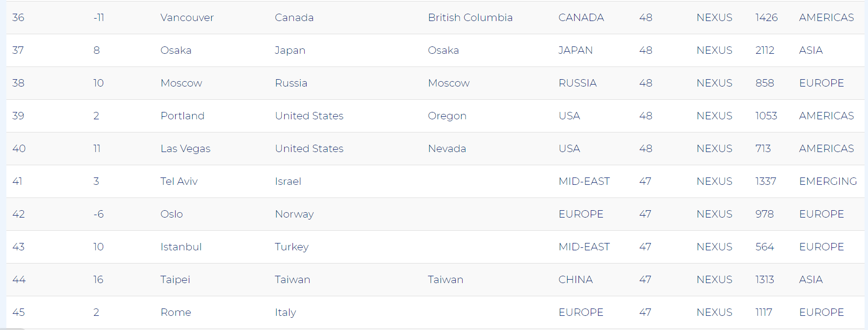Screen dimensions: 868x330
Task: Select the Tel Aviv city entry
Action: point(179,181)
